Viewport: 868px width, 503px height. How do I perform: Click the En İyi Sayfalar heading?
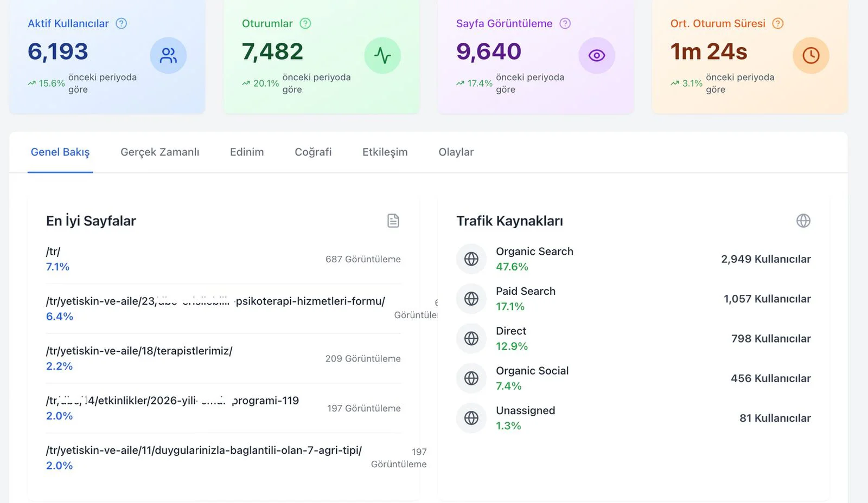[x=91, y=221]
